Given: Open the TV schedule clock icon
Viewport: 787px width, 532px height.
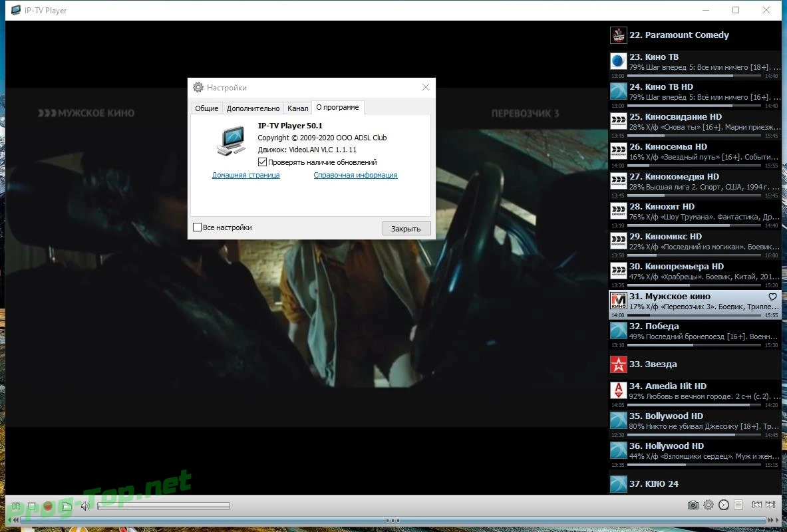Looking at the screenshot, I should click(723, 505).
